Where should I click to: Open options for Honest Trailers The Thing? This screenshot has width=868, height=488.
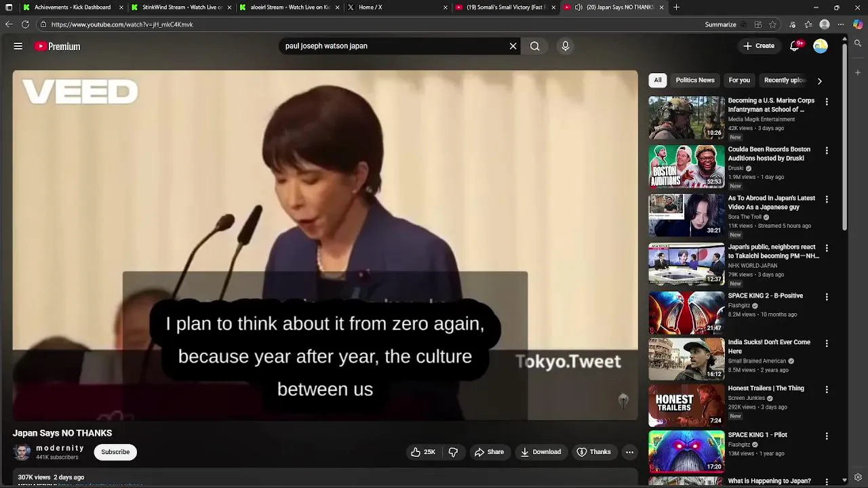827,390
